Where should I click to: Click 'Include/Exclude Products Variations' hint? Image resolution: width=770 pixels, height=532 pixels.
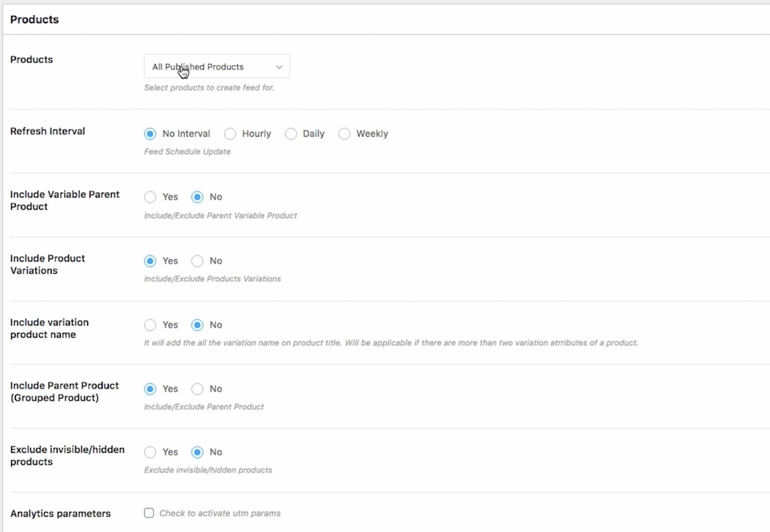(x=212, y=279)
